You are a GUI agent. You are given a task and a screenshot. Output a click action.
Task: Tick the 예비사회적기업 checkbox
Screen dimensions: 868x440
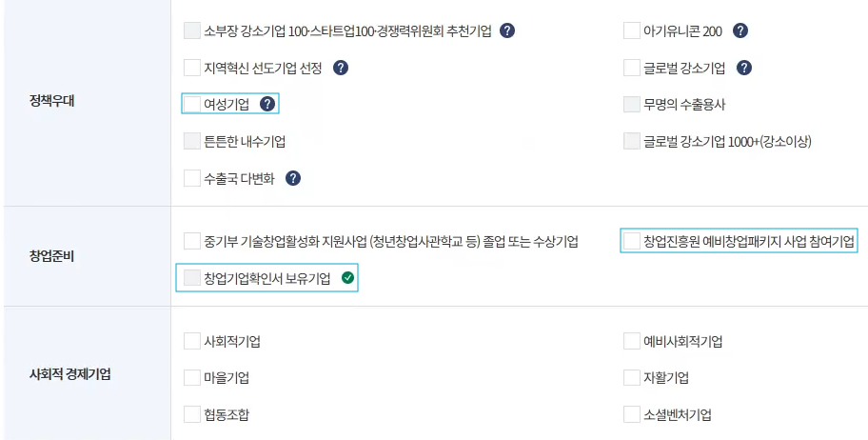pyautogui.click(x=632, y=341)
